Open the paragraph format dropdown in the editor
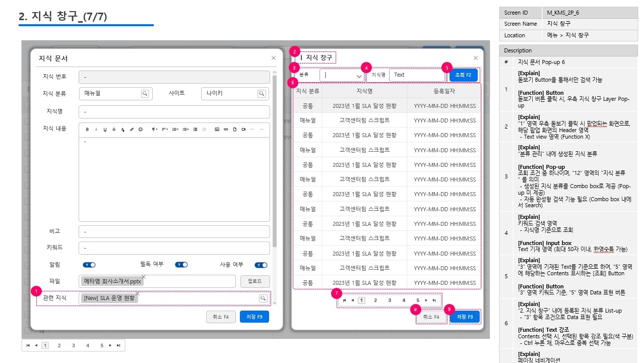Screen dimensions: 644x363 pyautogui.click(x=155, y=130)
